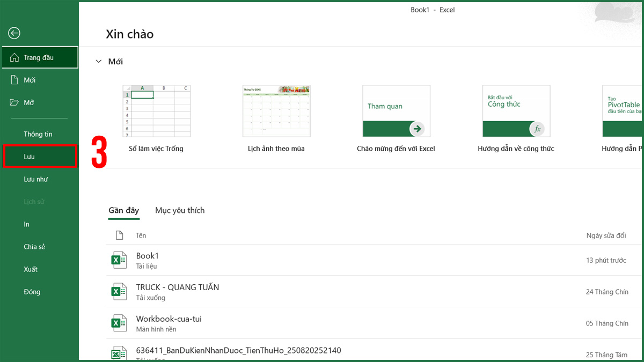Switch to the Mục yêu thích tab

(x=180, y=210)
